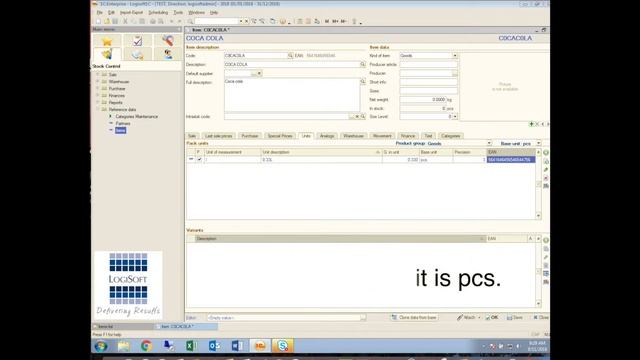
Task: Open Outlook from the taskbar
Action: coord(214,346)
